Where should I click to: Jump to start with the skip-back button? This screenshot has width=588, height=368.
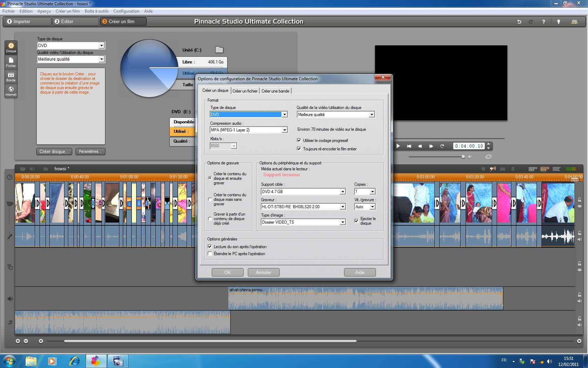tap(409, 146)
